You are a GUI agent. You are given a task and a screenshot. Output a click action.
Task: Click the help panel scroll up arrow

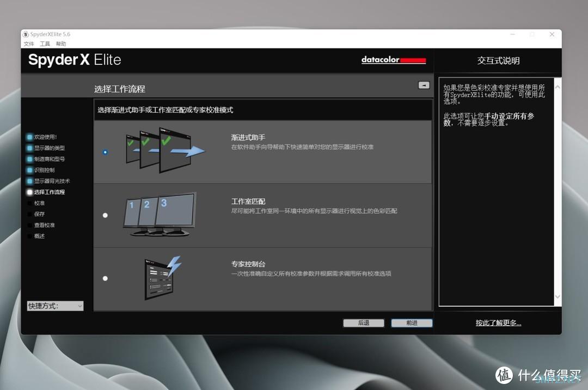coord(558,87)
